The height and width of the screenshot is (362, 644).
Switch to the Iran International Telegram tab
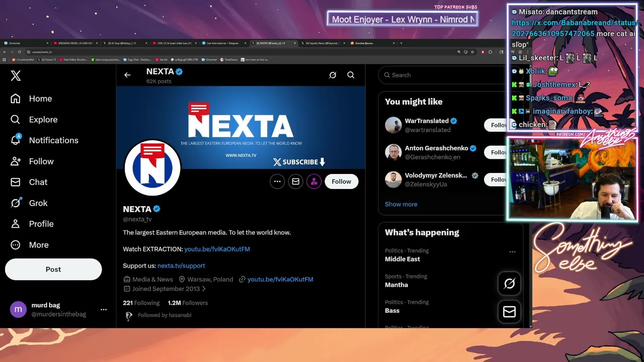pyautogui.click(x=224, y=43)
